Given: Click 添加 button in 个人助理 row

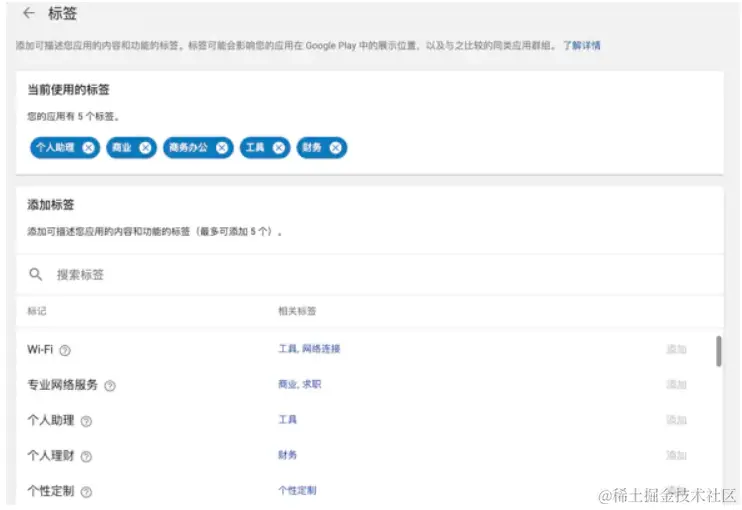Looking at the screenshot, I should pyautogui.click(x=676, y=420).
